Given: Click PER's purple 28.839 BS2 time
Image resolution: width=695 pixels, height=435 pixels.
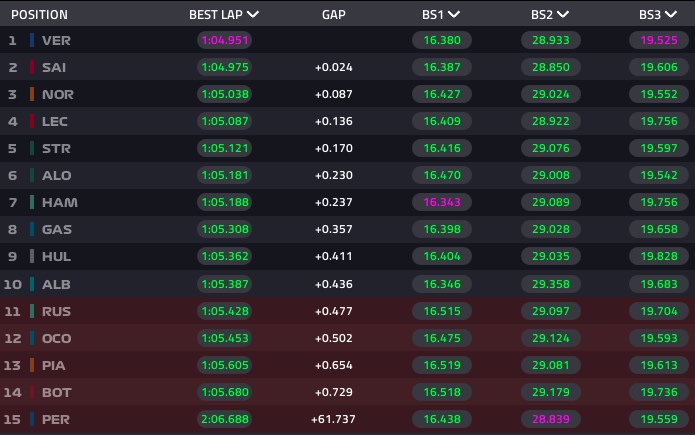Looking at the screenshot, I should [x=551, y=419].
